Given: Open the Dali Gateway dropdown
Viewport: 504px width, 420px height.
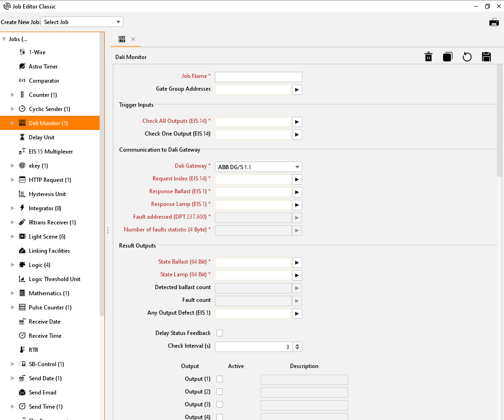Looking at the screenshot, I should point(258,167).
